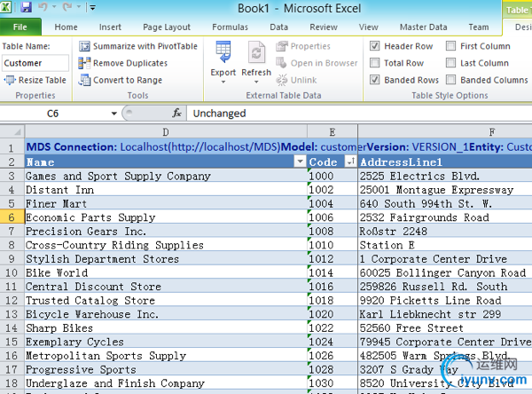Open the View tab
532x394 pixels.
click(369, 28)
